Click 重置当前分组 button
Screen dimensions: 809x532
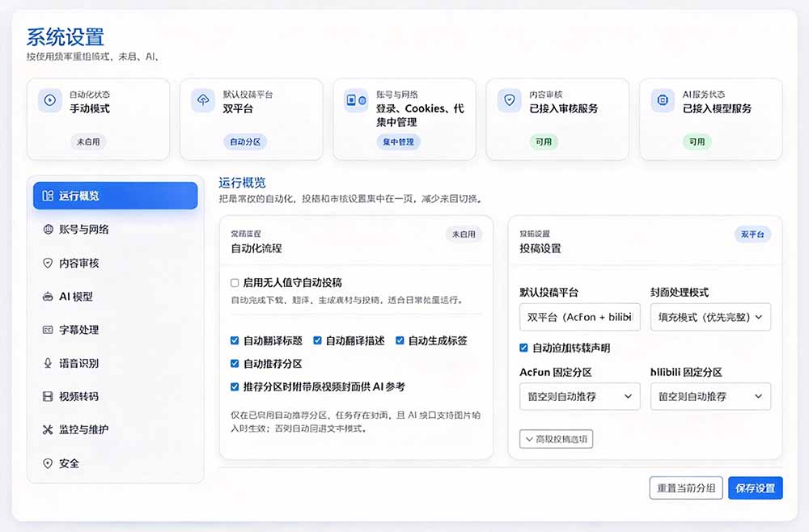pyautogui.click(x=686, y=488)
